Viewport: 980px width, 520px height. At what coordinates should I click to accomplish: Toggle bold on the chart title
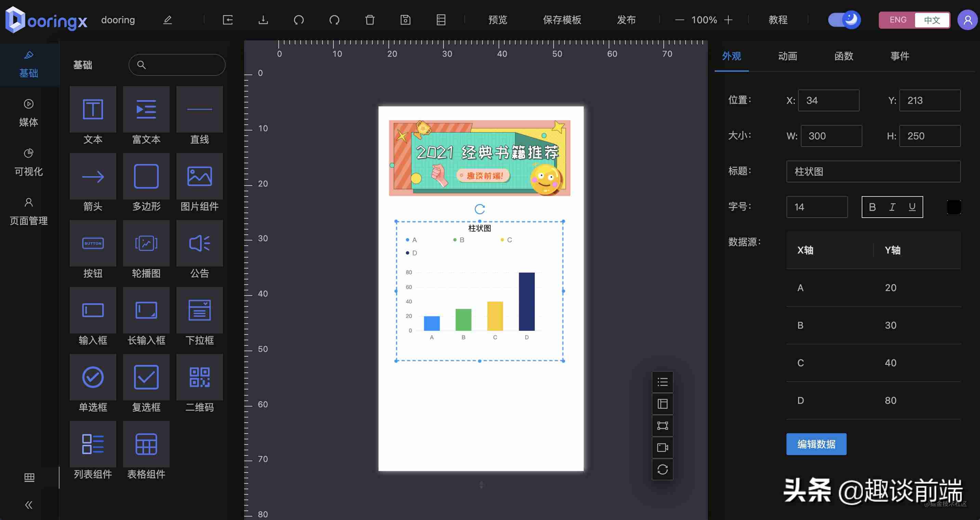pos(872,207)
